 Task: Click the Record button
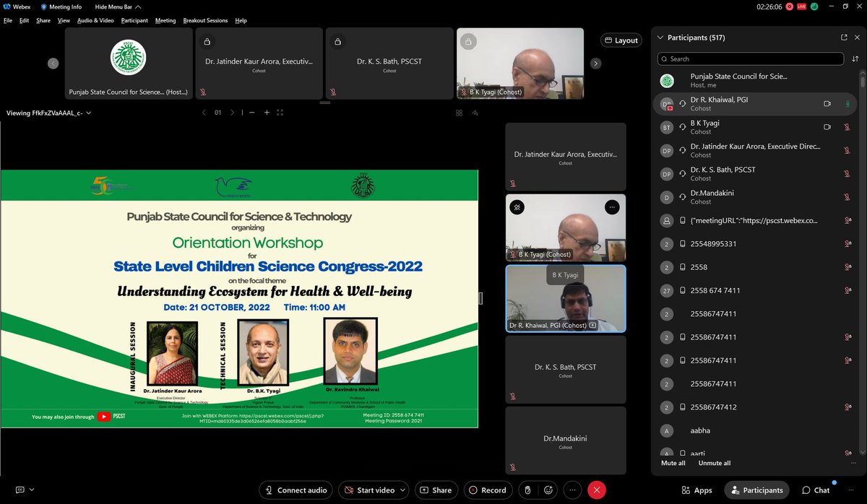point(488,490)
